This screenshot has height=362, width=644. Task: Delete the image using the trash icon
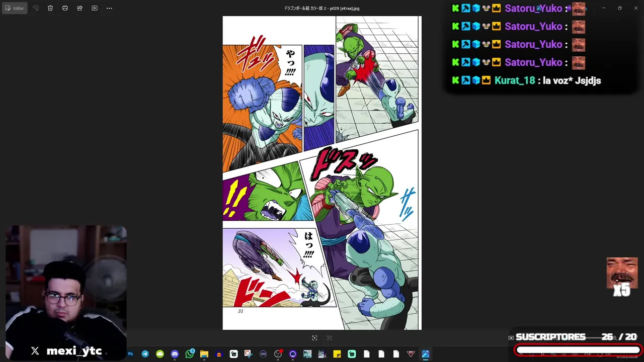click(50, 8)
